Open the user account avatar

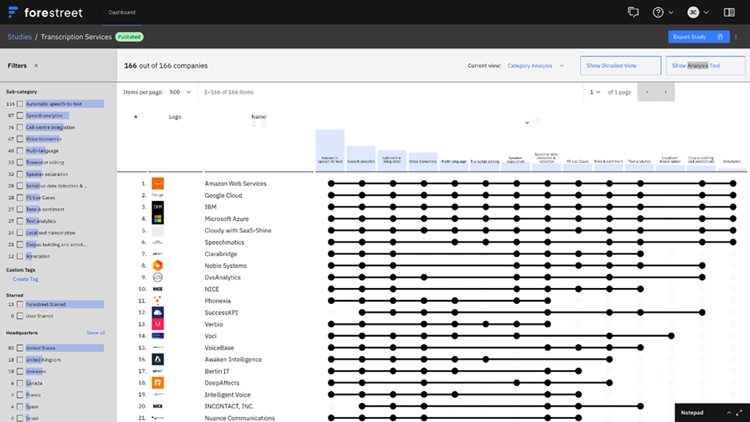693,12
